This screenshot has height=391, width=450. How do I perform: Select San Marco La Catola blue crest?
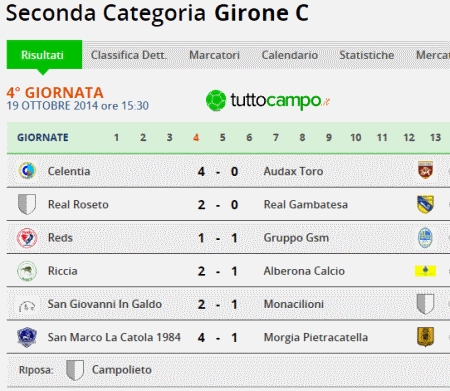point(27,337)
